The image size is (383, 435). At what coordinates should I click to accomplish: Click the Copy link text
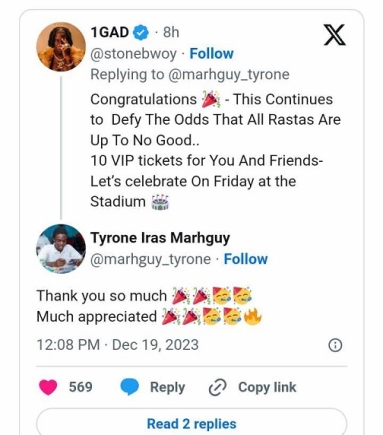[267, 387]
